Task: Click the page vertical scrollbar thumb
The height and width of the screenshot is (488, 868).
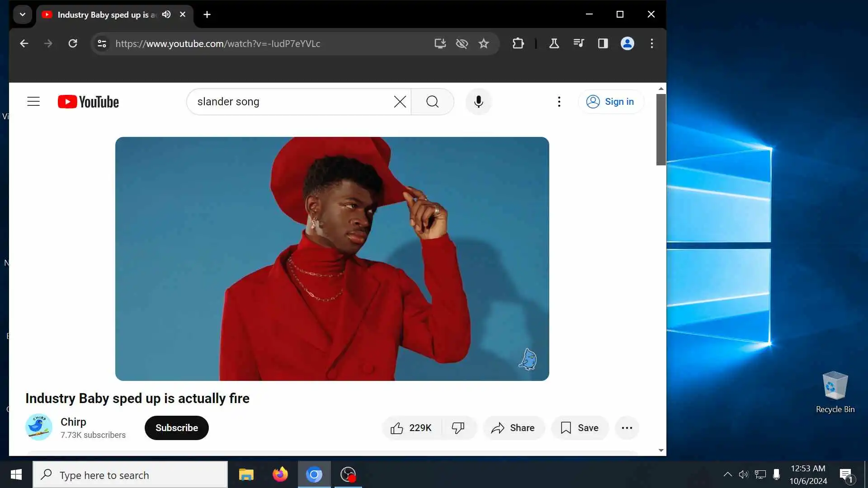Action: (661, 129)
